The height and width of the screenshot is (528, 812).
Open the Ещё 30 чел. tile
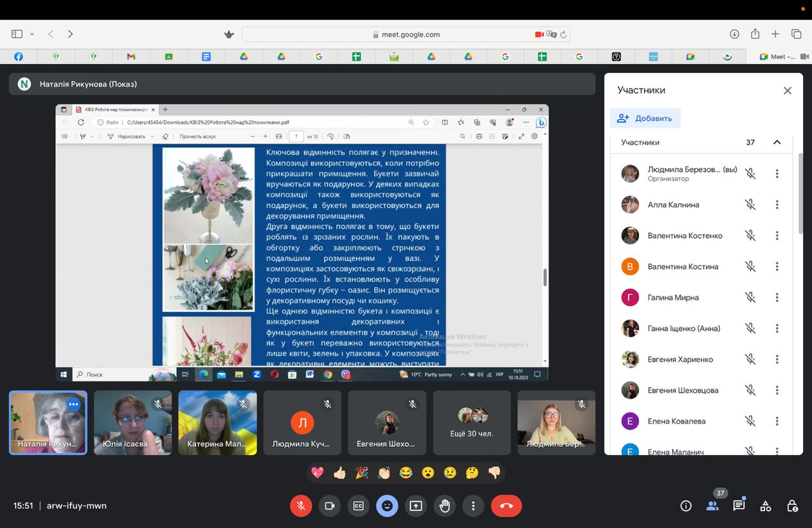pos(472,423)
